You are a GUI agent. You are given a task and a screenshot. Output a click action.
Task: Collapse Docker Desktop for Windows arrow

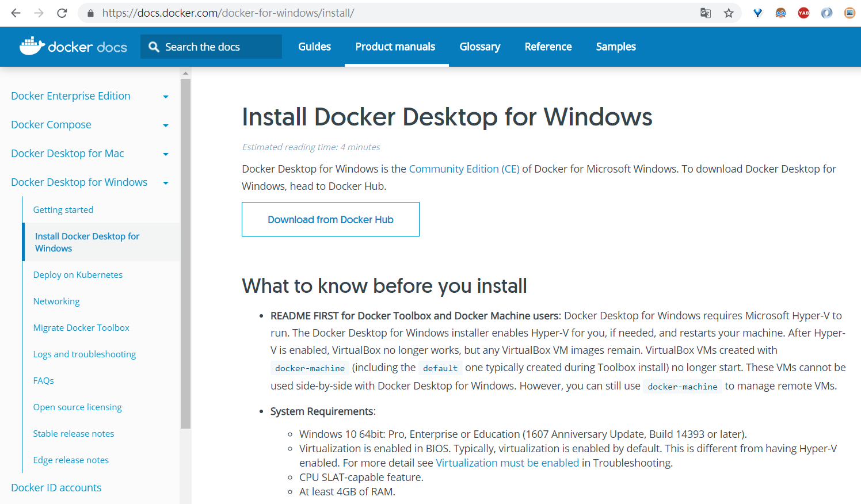pos(166,183)
